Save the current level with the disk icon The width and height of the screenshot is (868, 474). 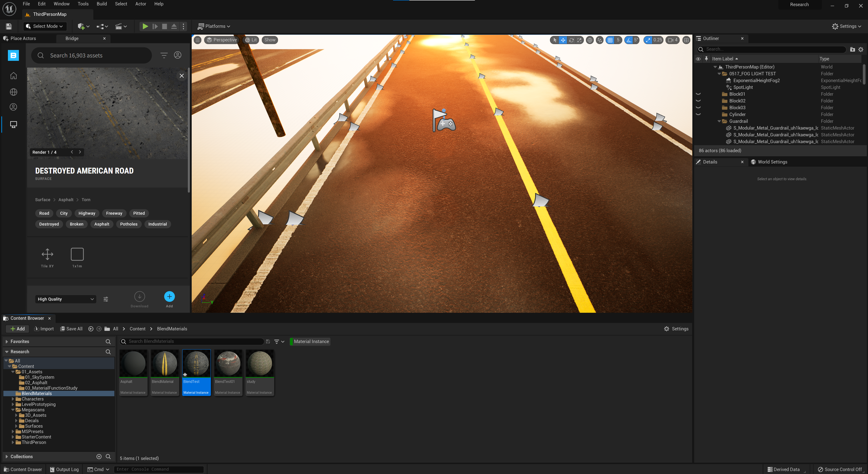9,26
